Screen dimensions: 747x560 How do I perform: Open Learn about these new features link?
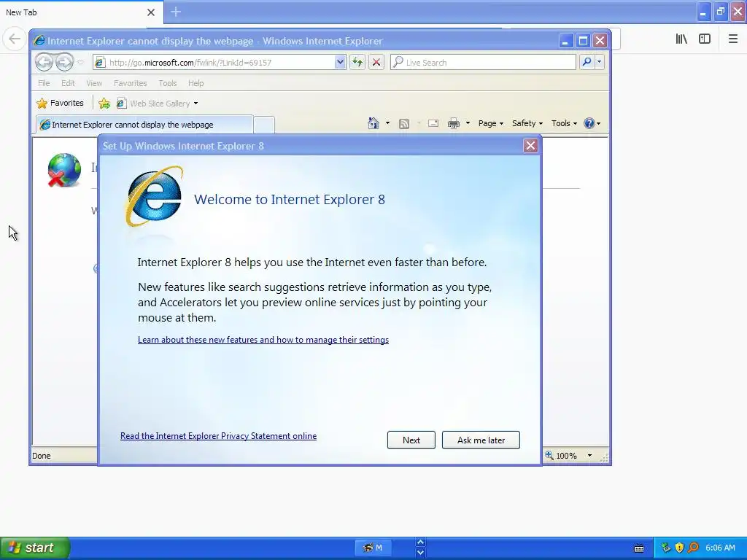(x=263, y=340)
